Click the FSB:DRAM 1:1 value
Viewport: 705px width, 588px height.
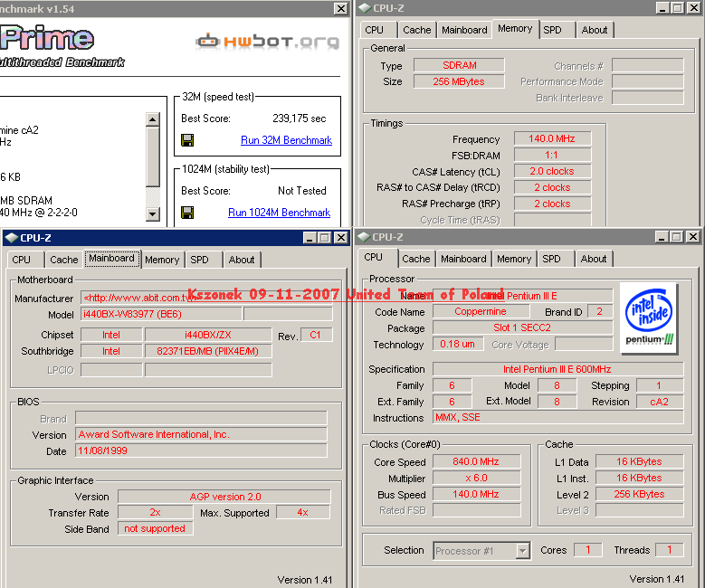pyautogui.click(x=552, y=155)
